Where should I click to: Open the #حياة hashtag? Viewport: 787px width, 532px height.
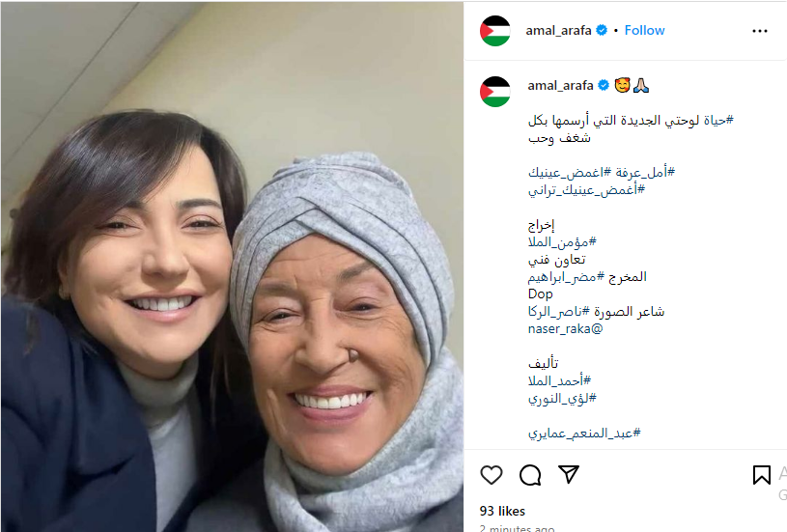pos(718,121)
